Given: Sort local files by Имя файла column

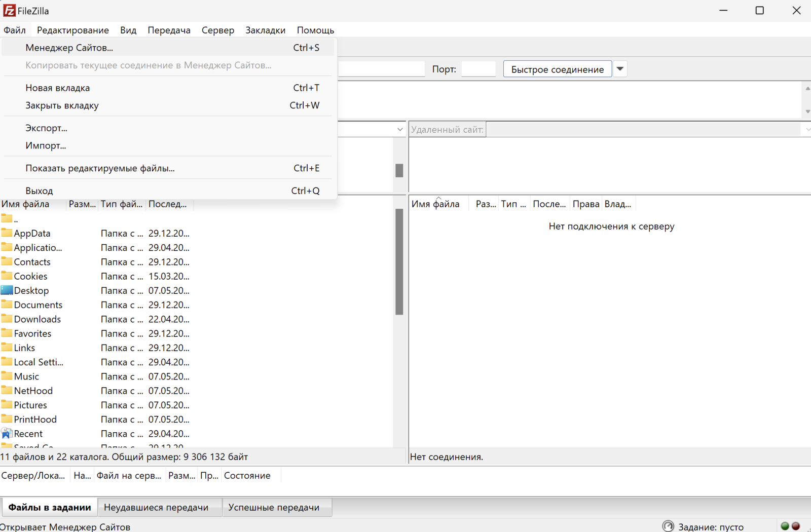Looking at the screenshot, I should click(33, 204).
